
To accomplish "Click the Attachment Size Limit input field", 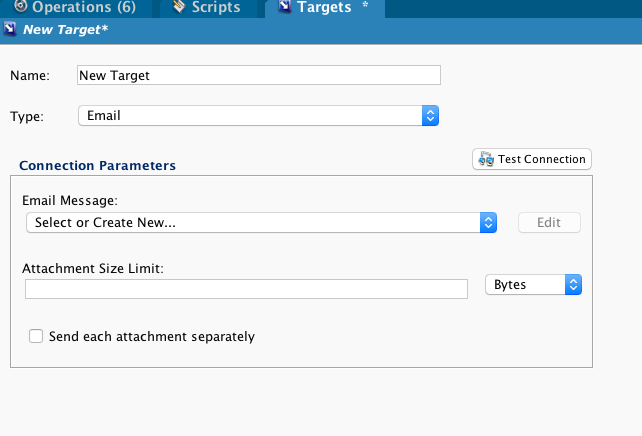I will tap(246, 289).
